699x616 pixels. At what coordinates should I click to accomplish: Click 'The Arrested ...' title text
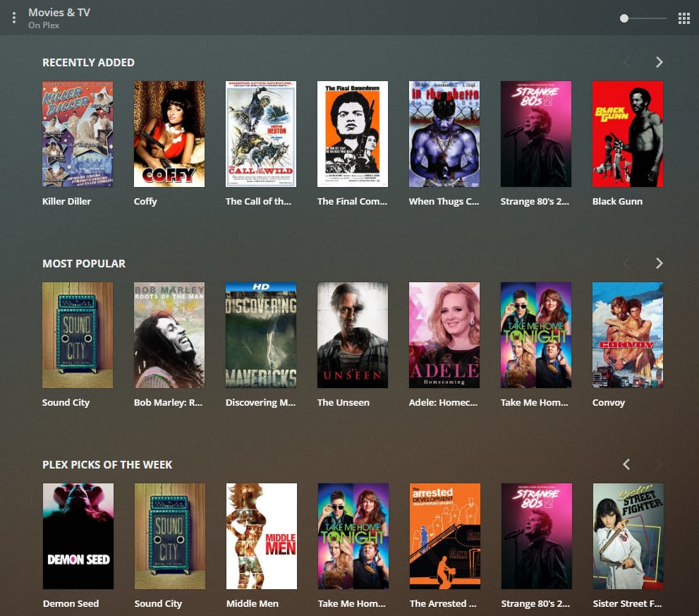pos(443,603)
